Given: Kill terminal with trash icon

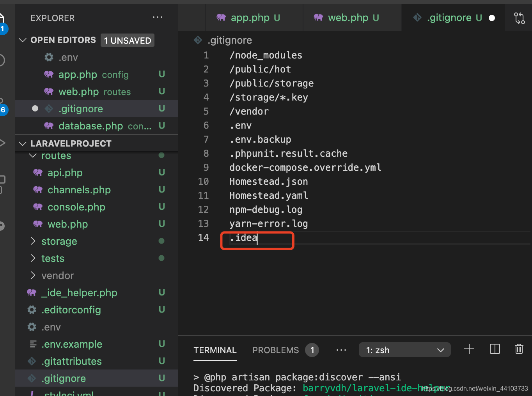Looking at the screenshot, I should tap(519, 349).
